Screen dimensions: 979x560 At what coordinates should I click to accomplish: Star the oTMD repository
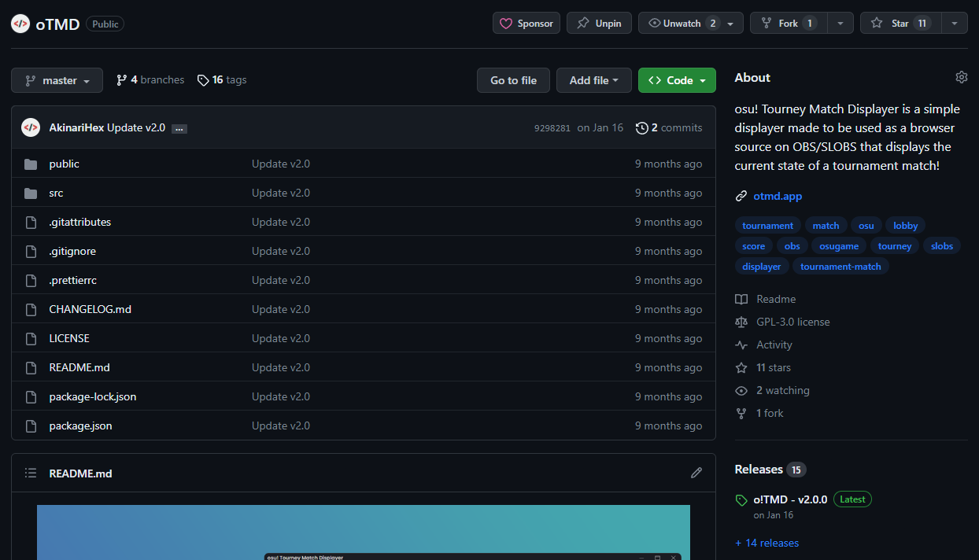click(x=901, y=23)
